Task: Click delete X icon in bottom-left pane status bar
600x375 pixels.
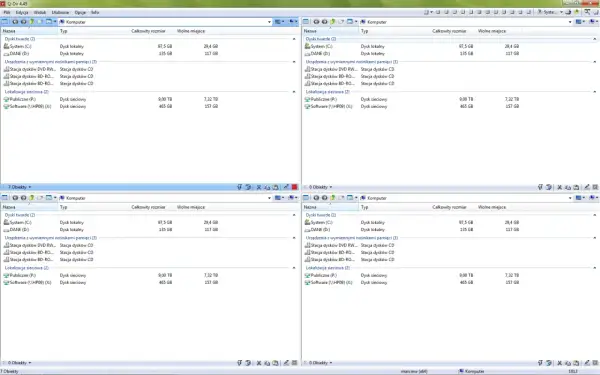Action: point(259,363)
